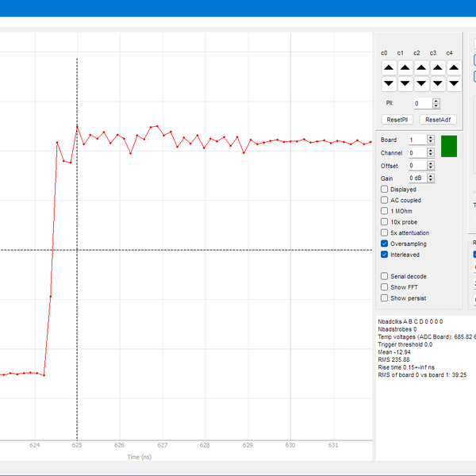
Task: Click the Channel number field
Action: click(416, 152)
